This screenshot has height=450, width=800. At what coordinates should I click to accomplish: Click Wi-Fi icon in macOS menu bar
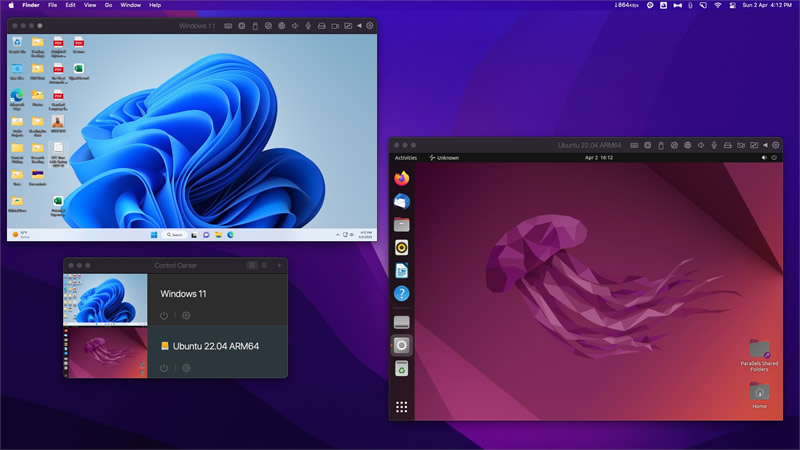[718, 5]
